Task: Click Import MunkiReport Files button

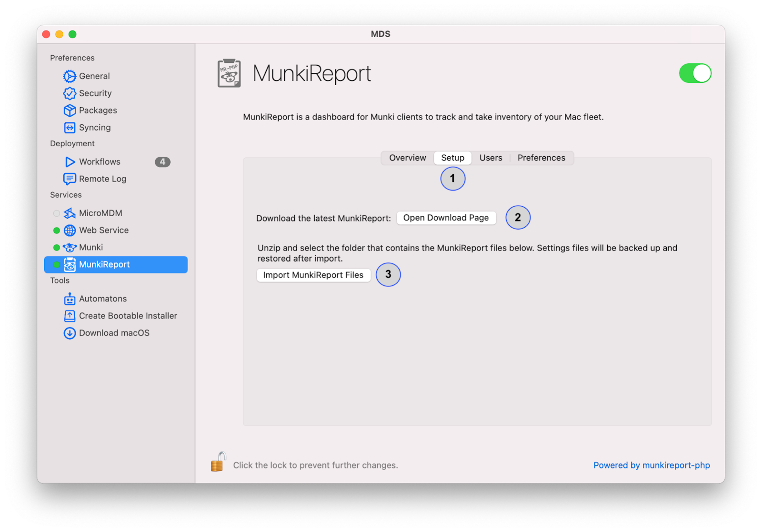Action: click(x=313, y=275)
